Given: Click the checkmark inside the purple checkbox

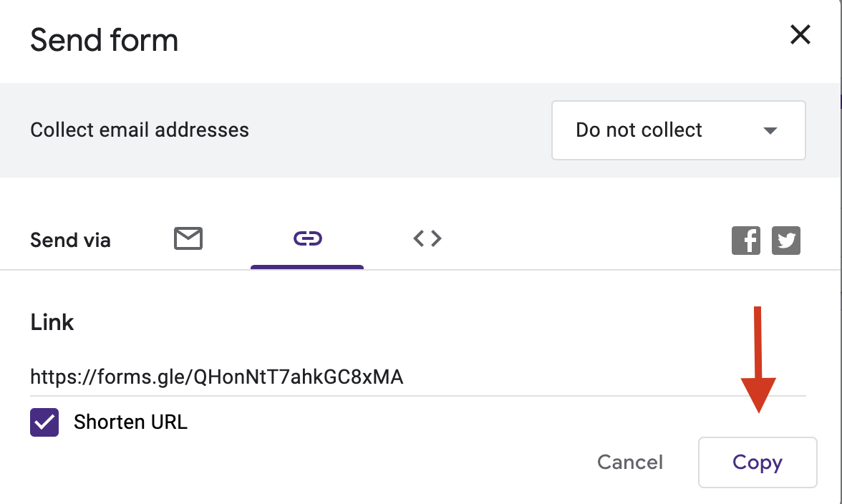Looking at the screenshot, I should [44, 422].
